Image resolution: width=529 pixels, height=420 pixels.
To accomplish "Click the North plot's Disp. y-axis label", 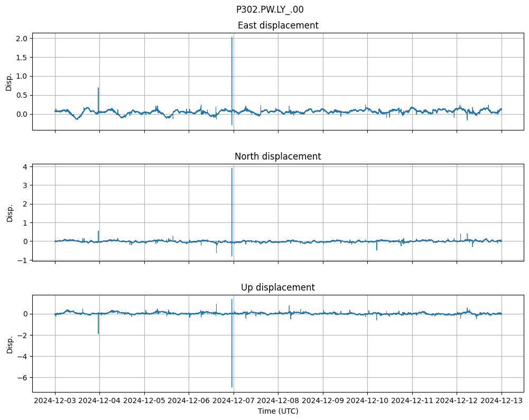I will point(9,212).
